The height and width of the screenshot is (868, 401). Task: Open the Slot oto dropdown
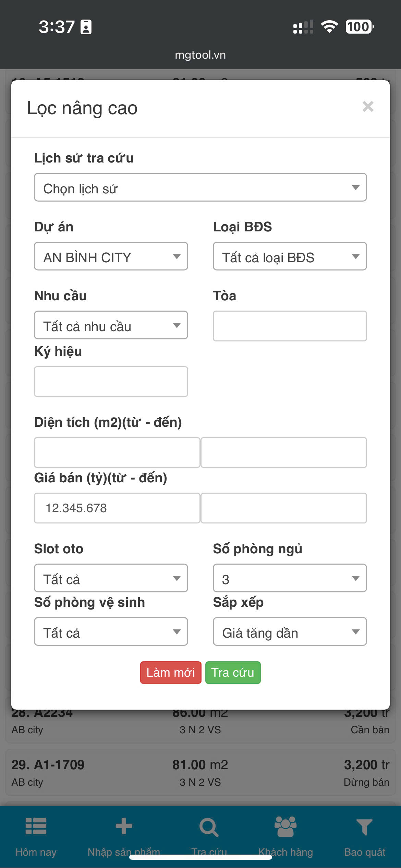coord(111,578)
